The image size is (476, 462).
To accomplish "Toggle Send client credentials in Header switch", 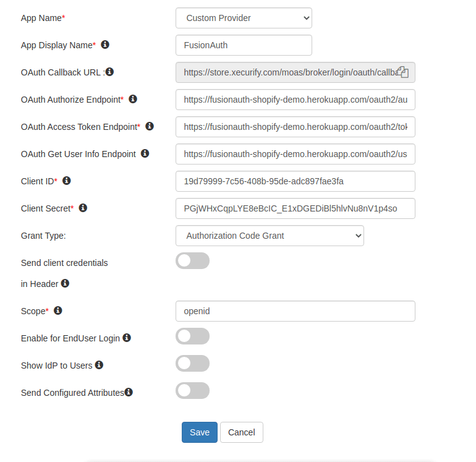I will tap(192, 261).
